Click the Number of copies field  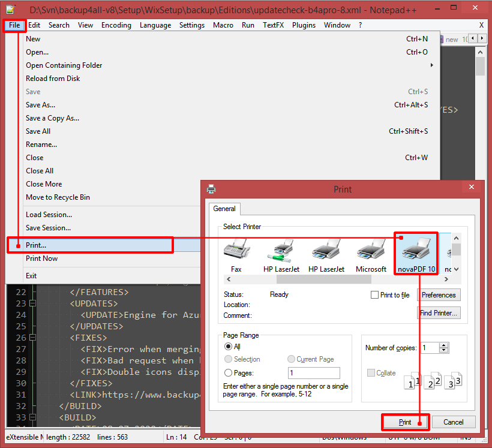[x=430, y=348]
